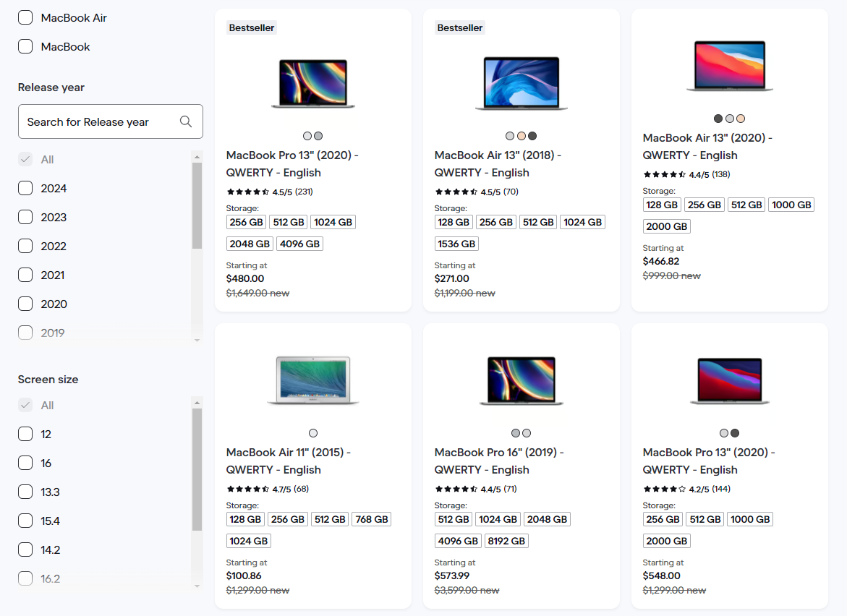Click the Search for Release year field

pos(94,121)
